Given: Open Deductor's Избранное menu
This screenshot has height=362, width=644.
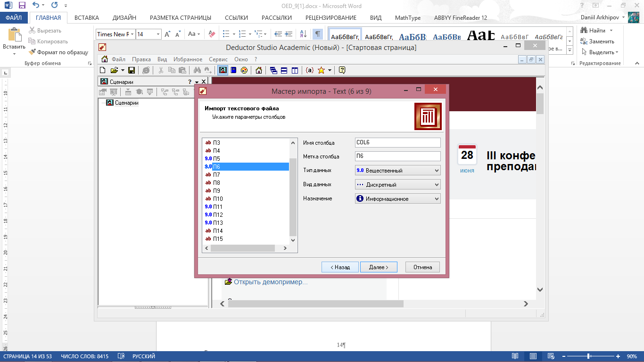Looking at the screenshot, I should coord(188,59).
